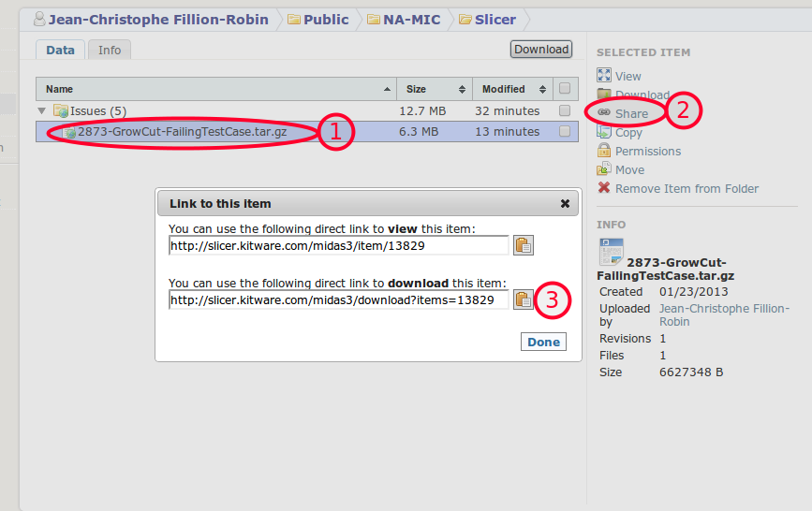The width and height of the screenshot is (812, 511).
Task: Click the Permissions lock icon
Action: coord(604,151)
